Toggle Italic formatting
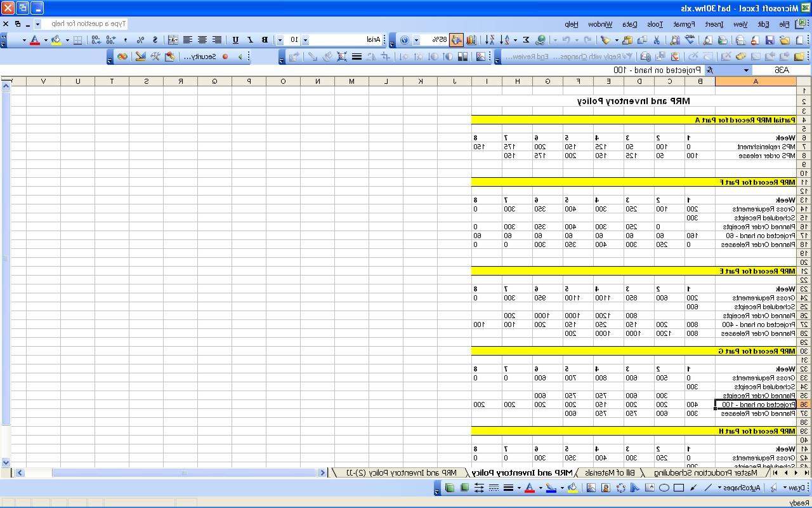The image size is (812, 508). (251, 39)
